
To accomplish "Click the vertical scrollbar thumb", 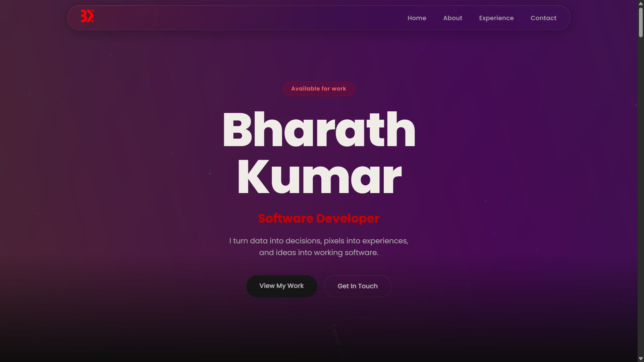I will pyautogui.click(x=641, y=22).
